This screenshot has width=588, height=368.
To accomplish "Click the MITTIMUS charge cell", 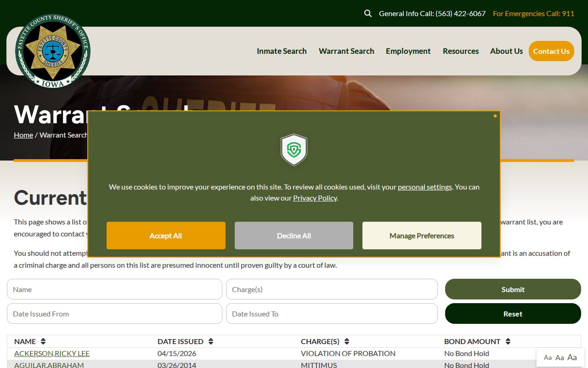I will click(x=319, y=365).
